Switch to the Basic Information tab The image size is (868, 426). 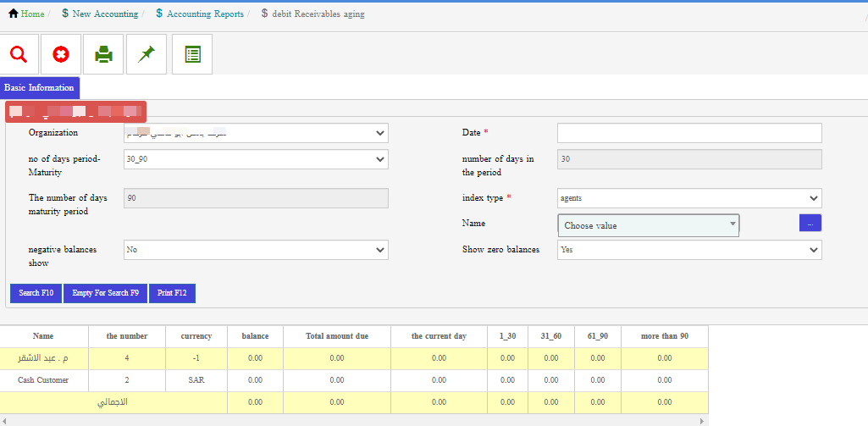pos(39,87)
